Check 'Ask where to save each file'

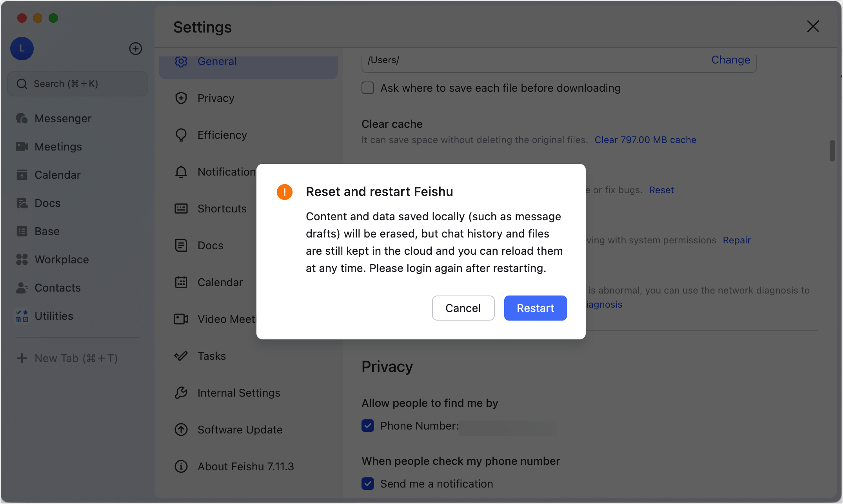pos(368,88)
